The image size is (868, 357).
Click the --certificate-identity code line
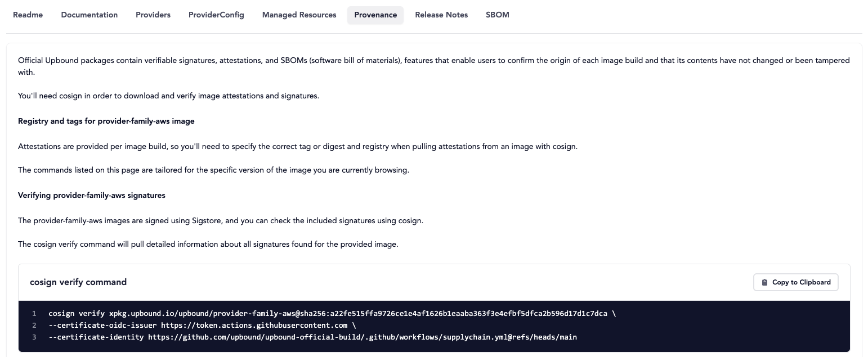pyautogui.click(x=312, y=337)
